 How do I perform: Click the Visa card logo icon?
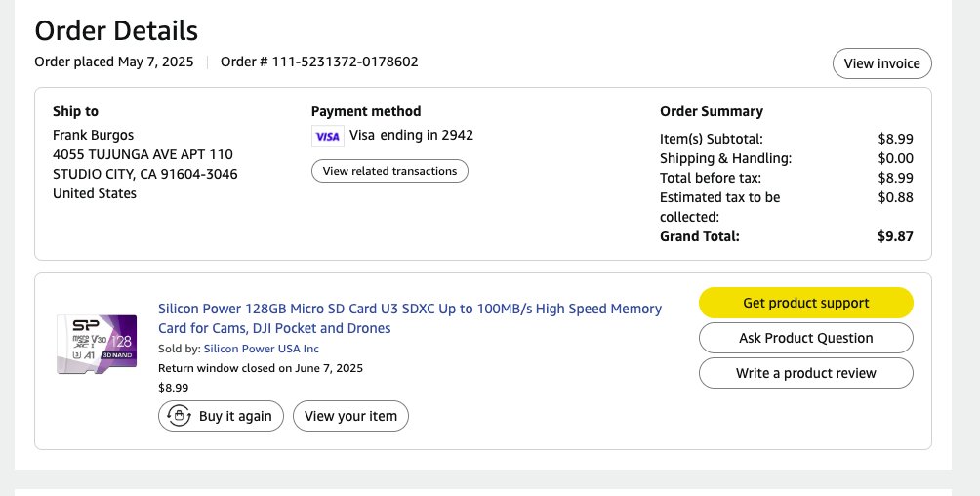click(x=328, y=136)
